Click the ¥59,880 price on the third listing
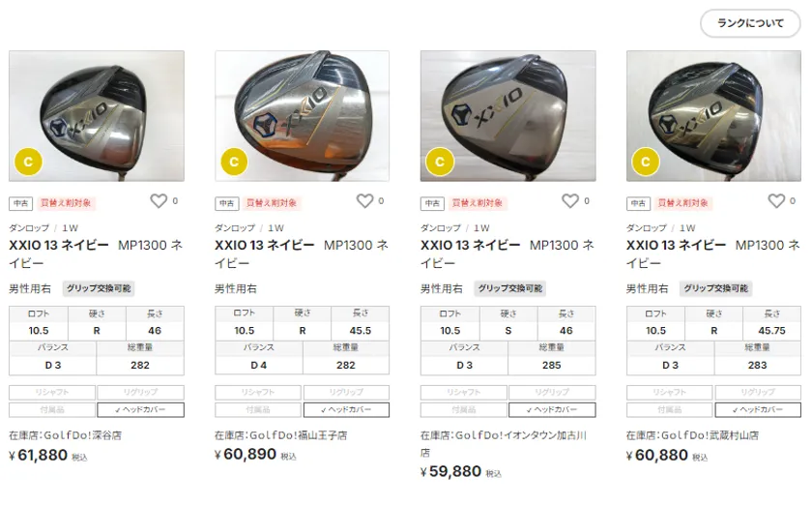This screenshot has width=812, height=506. (x=452, y=472)
